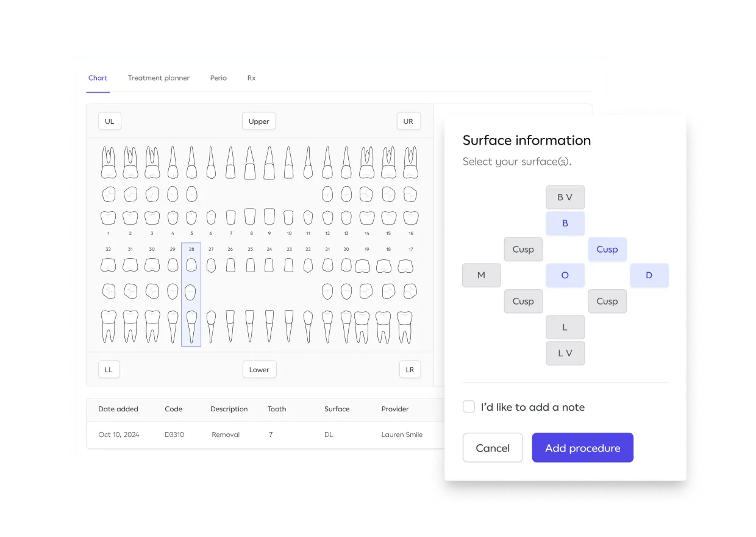The height and width of the screenshot is (537, 756).
Task: Toggle the B surface selection
Action: point(565,223)
